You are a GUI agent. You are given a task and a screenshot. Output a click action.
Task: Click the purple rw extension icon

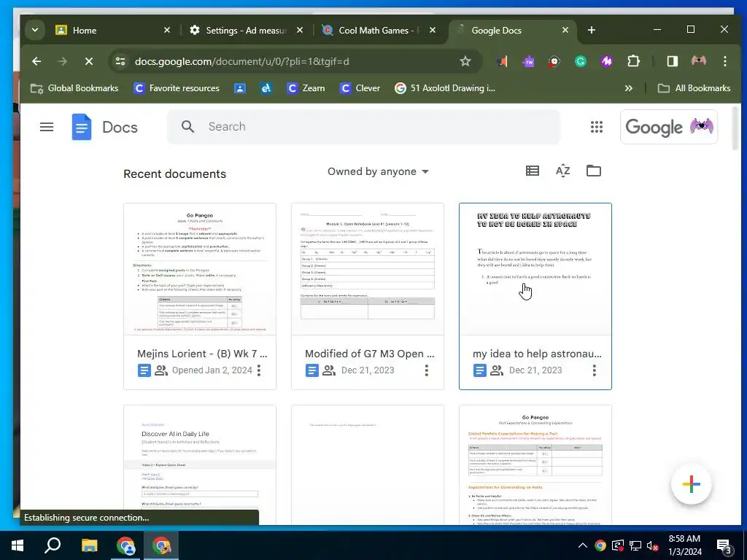[x=528, y=61]
